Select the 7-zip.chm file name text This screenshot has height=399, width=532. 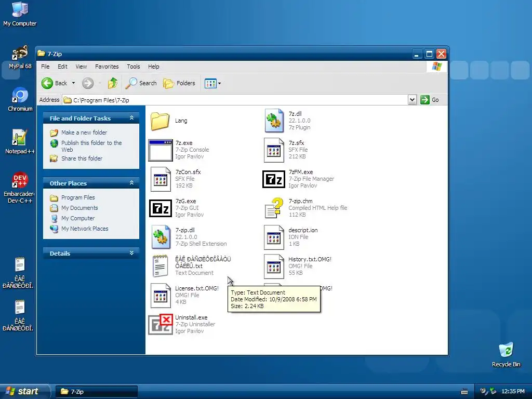tap(301, 201)
